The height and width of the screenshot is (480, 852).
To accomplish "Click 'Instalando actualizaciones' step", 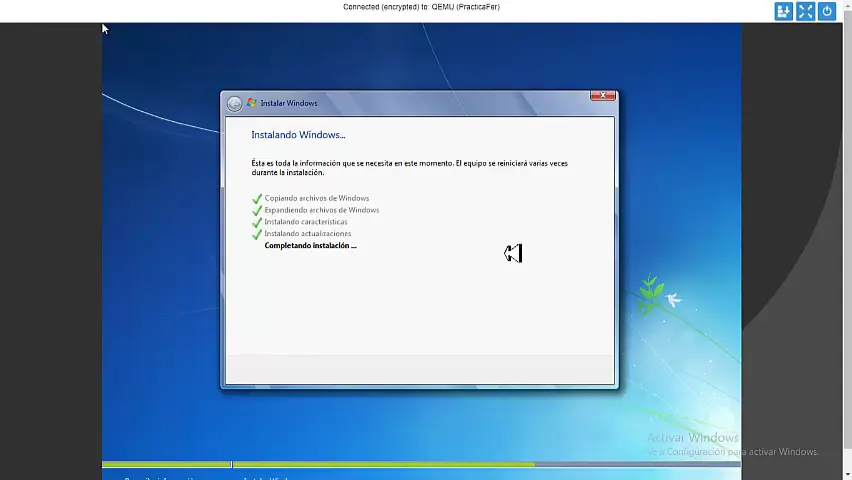I will tap(308, 234).
